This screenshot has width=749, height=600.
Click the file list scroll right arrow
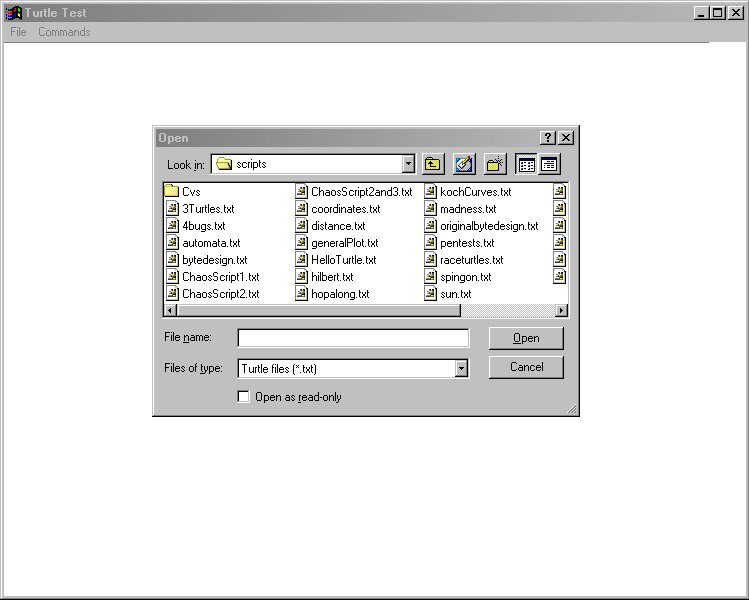point(561,311)
